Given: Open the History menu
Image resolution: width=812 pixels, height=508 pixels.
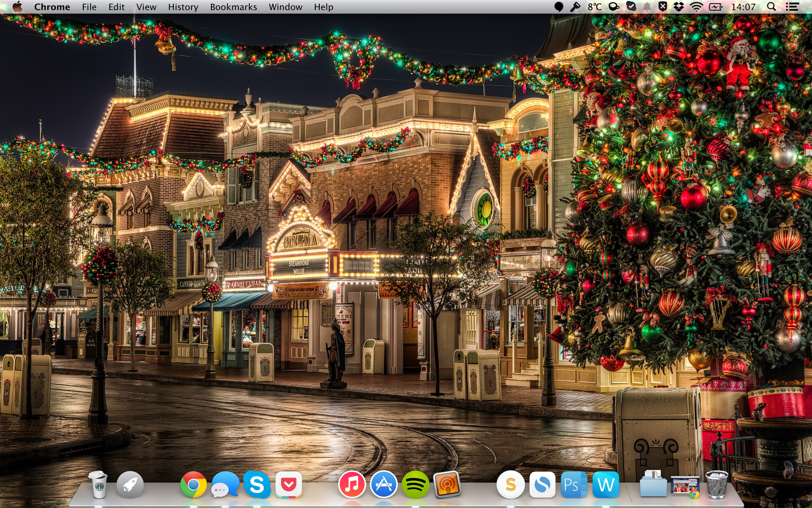Looking at the screenshot, I should 183,7.
